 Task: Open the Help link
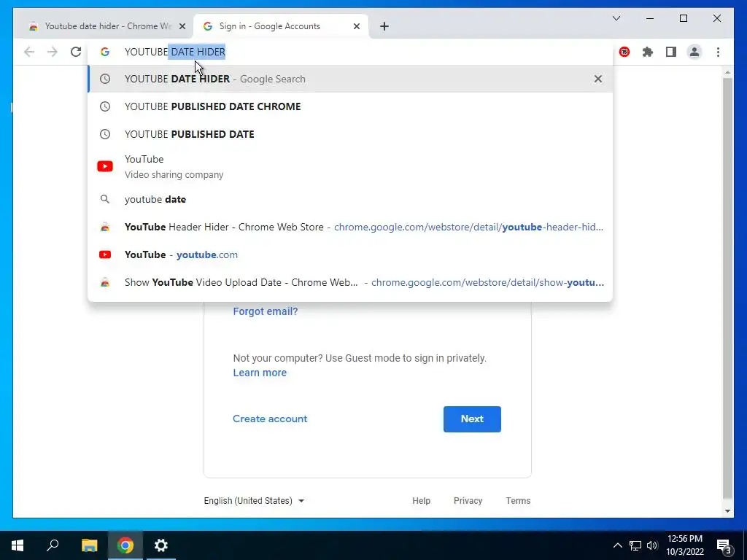pos(421,501)
